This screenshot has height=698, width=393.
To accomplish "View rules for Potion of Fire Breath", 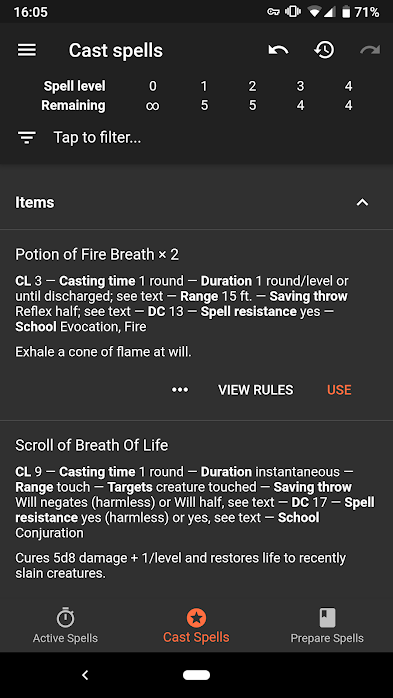I will click(x=255, y=390).
